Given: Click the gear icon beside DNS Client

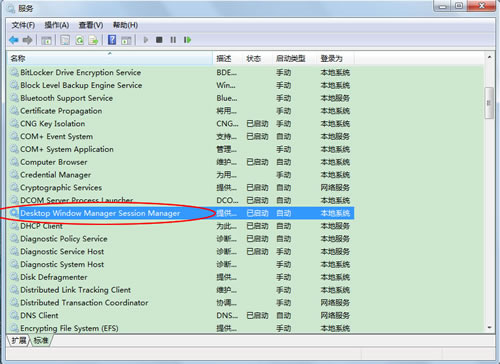Looking at the screenshot, I should coord(14,315).
